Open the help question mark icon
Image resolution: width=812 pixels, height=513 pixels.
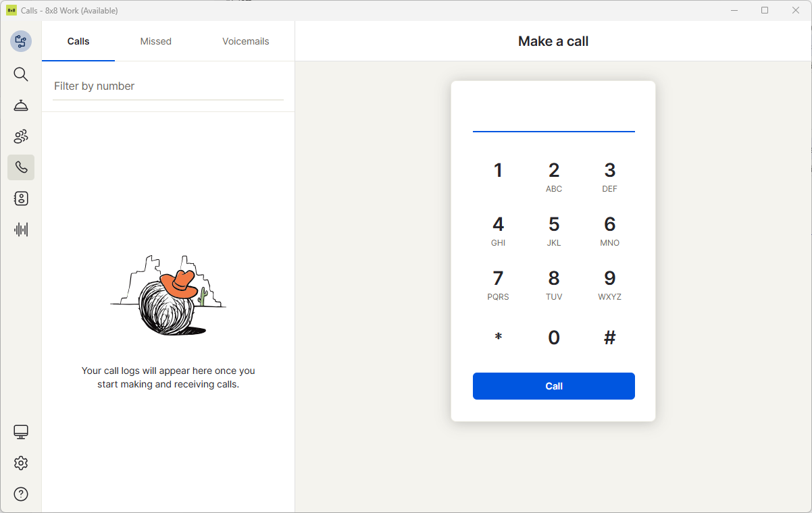click(21, 494)
